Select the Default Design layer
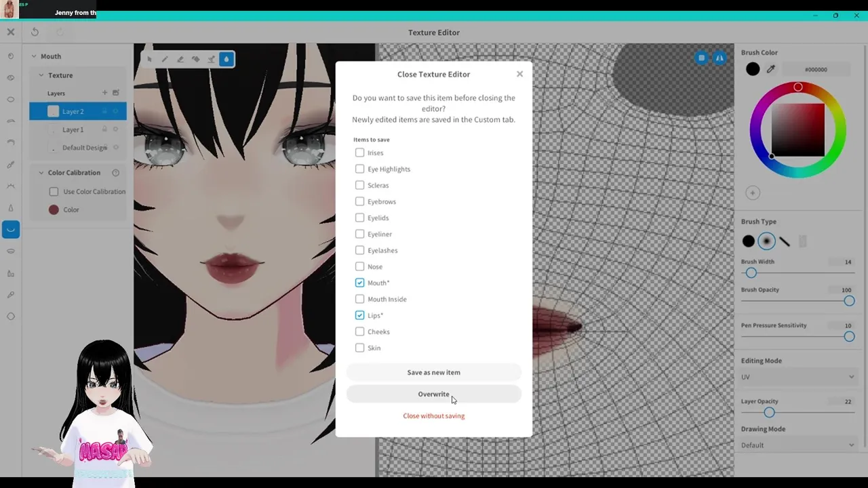868x488 pixels. coord(77,148)
